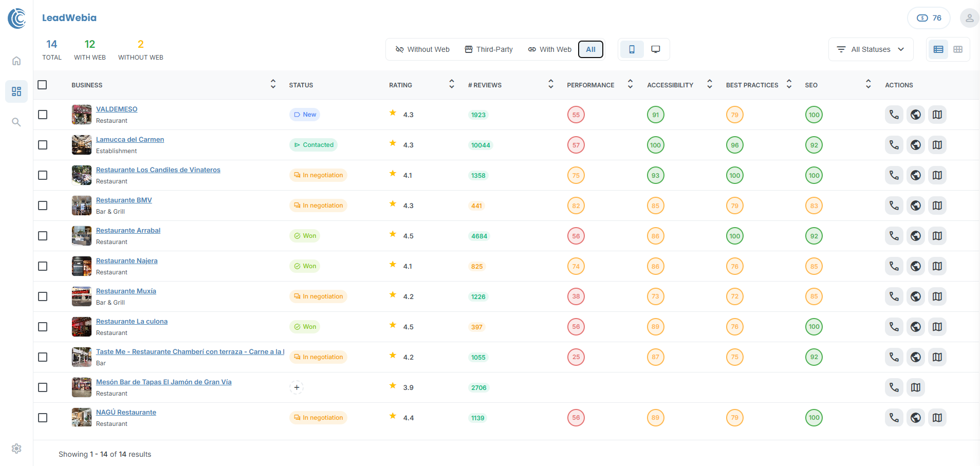The height and width of the screenshot is (466, 980).
Task: Click the 12 WITH WEB counter
Action: click(x=90, y=50)
